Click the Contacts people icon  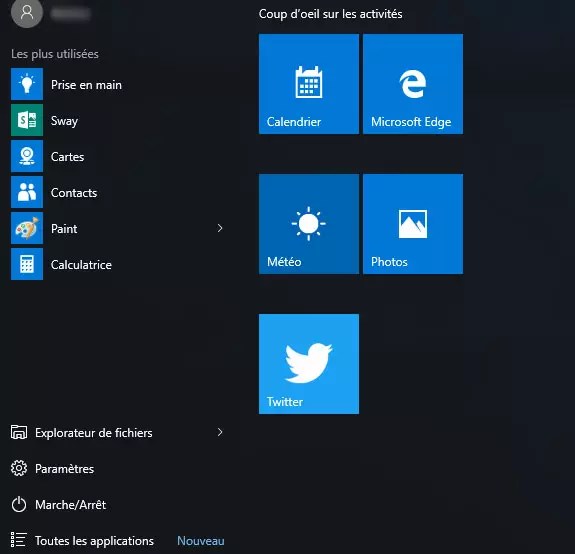pyautogui.click(x=27, y=192)
